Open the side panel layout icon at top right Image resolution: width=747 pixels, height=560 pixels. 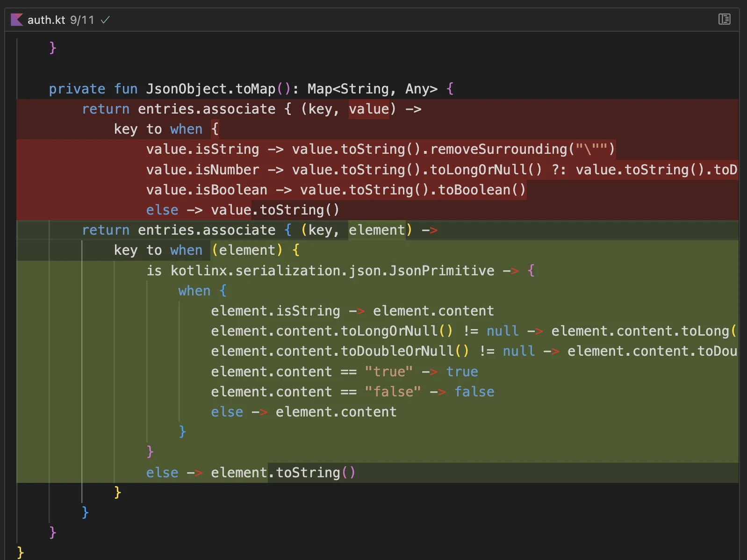point(724,19)
